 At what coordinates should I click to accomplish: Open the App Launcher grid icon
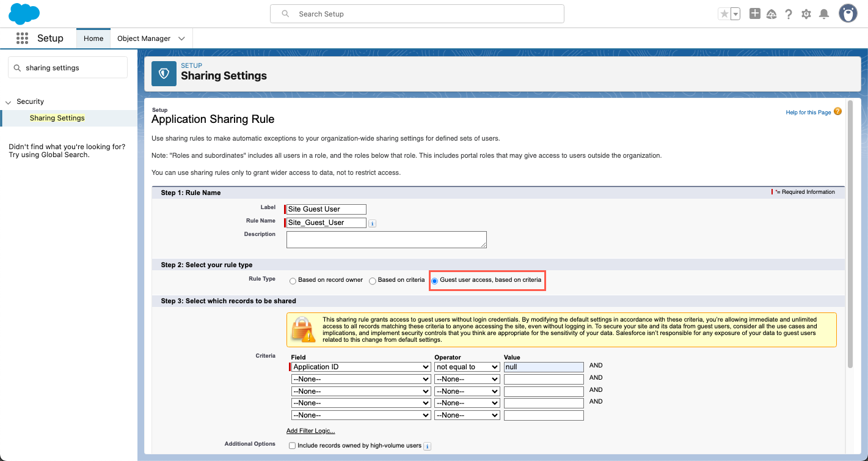click(x=23, y=39)
